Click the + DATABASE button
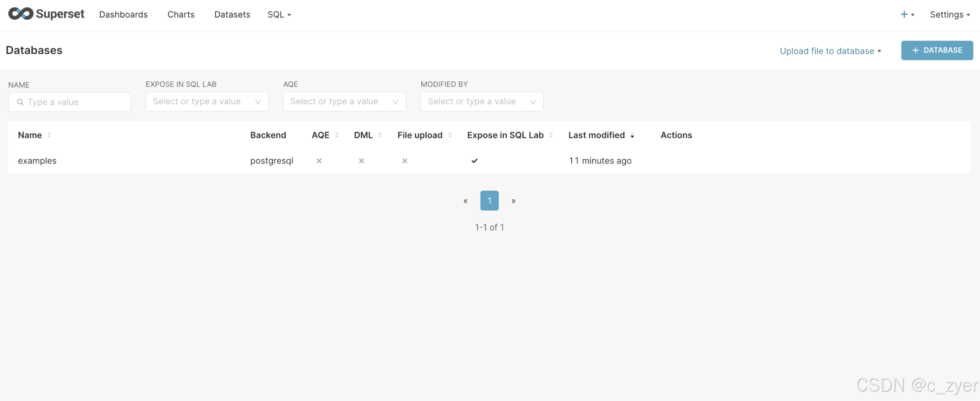This screenshot has height=401, width=980. click(x=937, y=50)
